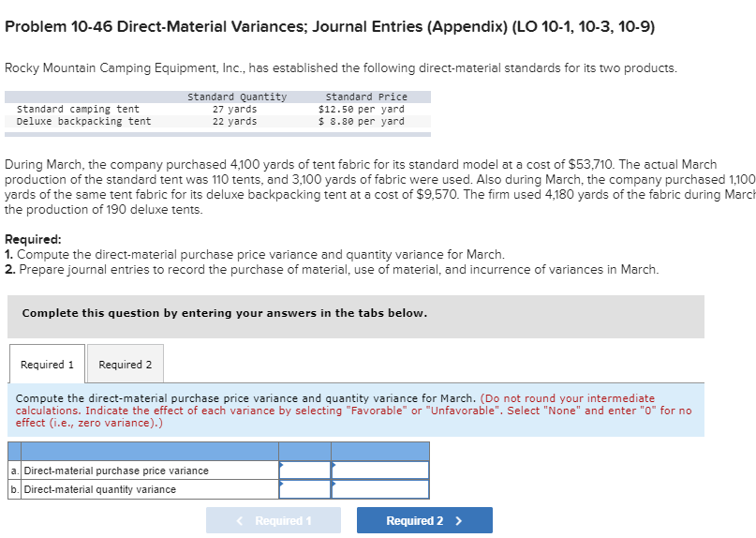Click the '27 yards' quantity cell
The height and width of the screenshot is (538, 756).
tap(235, 109)
